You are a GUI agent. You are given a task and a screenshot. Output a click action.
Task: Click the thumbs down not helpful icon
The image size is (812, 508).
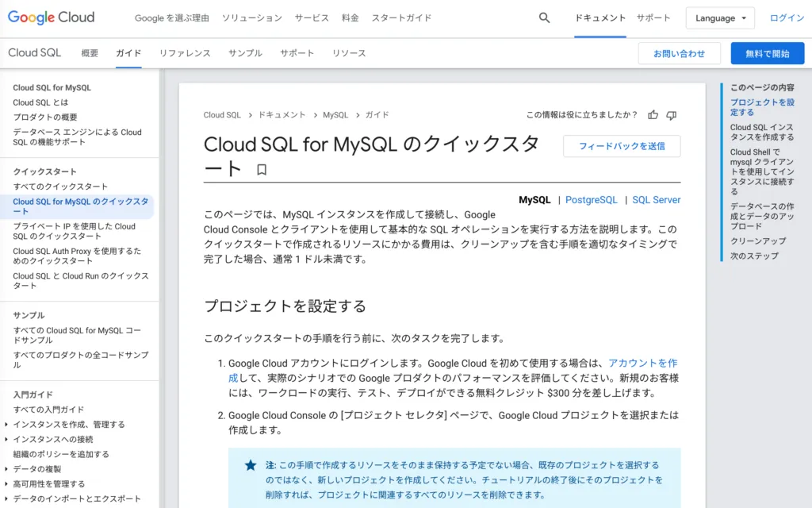pyautogui.click(x=671, y=115)
